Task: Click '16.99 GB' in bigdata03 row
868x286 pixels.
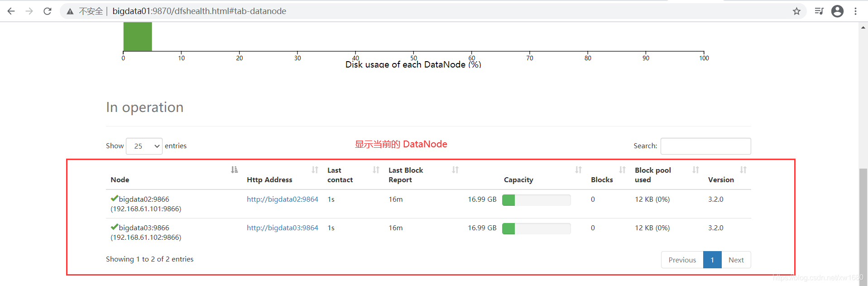Action: tap(482, 228)
